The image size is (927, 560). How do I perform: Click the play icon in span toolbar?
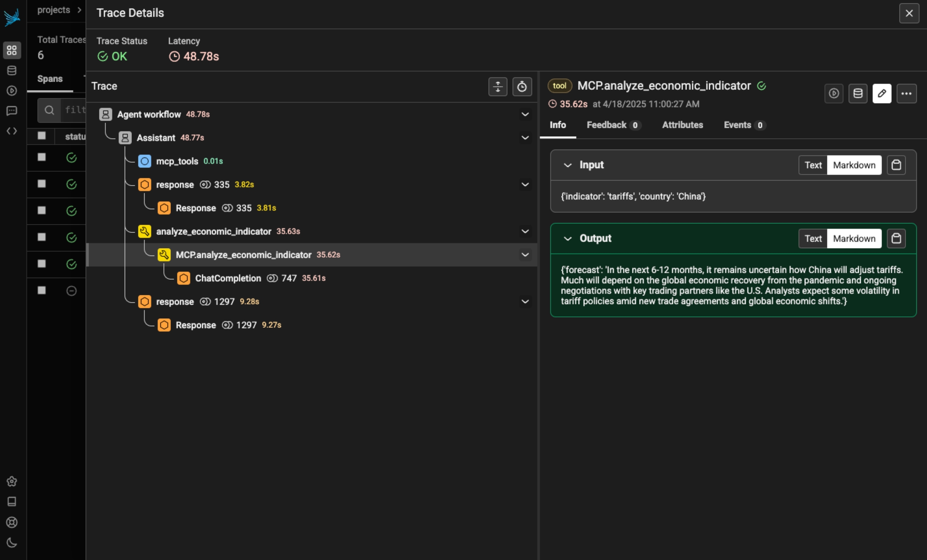(834, 94)
